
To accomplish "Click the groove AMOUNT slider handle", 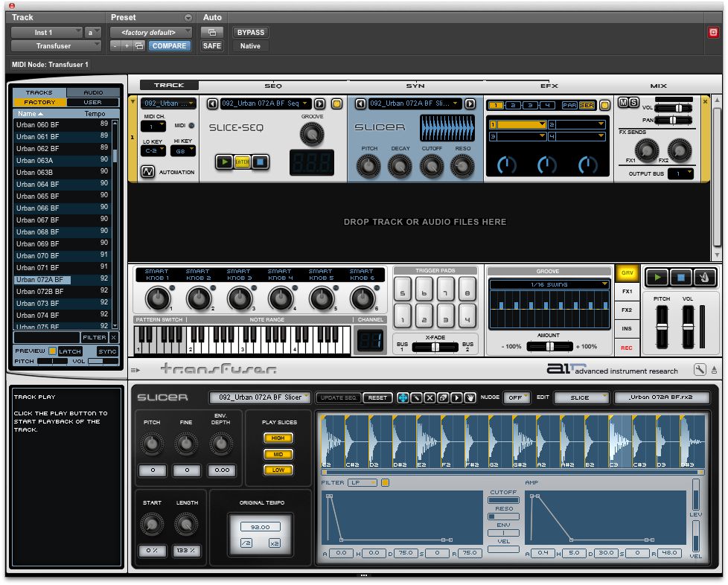I will pyautogui.click(x=549, y=346).
